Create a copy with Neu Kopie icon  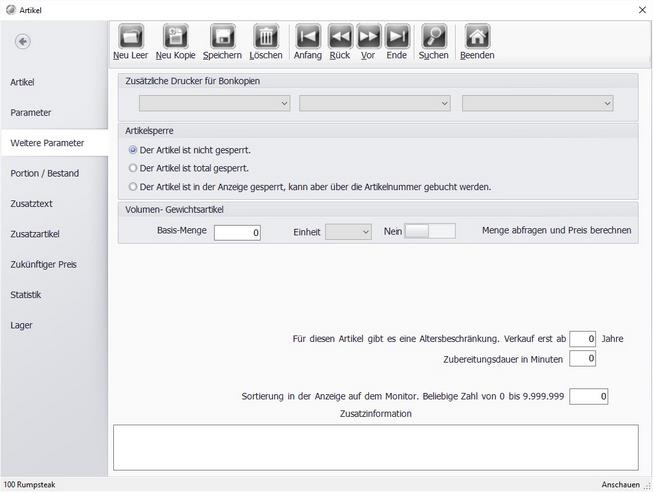tap(175, 37)
